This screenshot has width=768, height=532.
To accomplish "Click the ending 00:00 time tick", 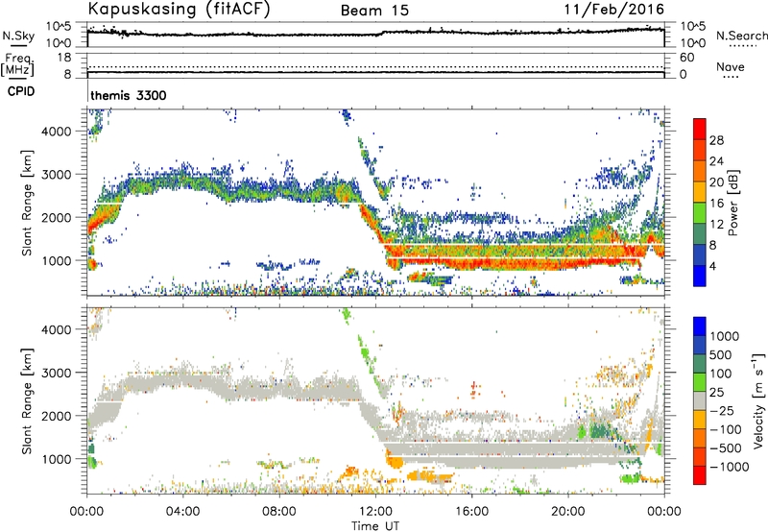I will coord(664,512).
